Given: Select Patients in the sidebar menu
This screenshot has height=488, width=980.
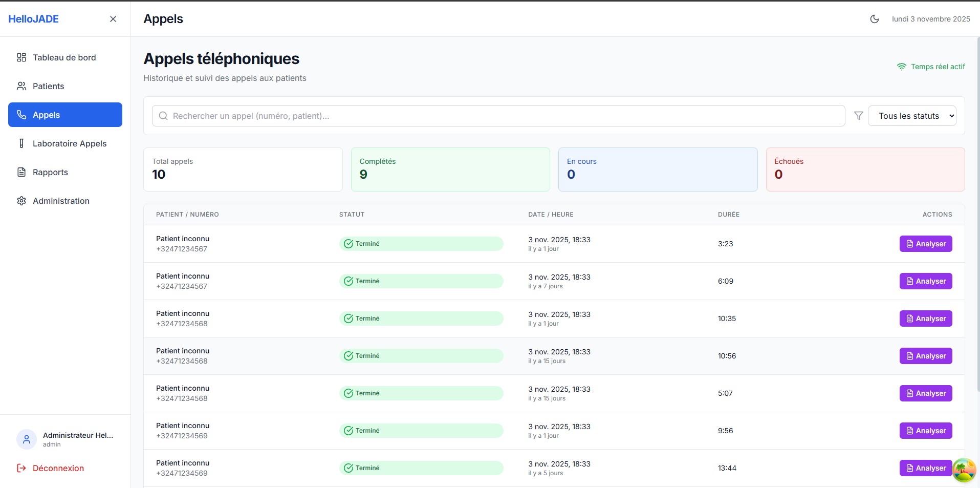Looking at the screenshot, I should tap(48, 86).
